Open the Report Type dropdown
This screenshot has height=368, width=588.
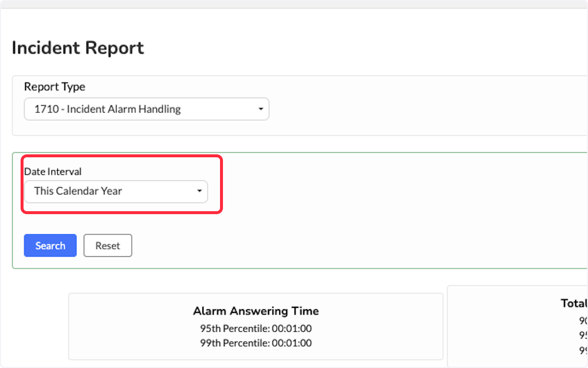tap(147, 109)
